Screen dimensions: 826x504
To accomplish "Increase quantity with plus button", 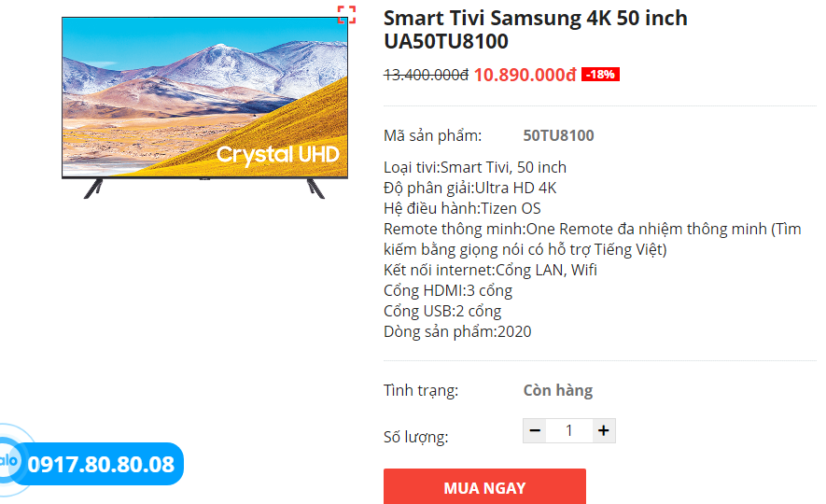I will point(603,430).
